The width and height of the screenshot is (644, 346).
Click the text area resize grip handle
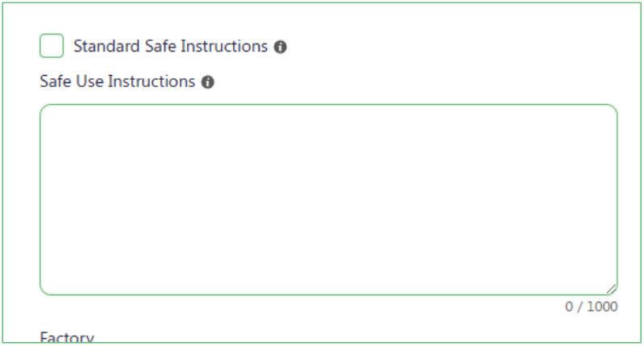[x=611, y=290]
